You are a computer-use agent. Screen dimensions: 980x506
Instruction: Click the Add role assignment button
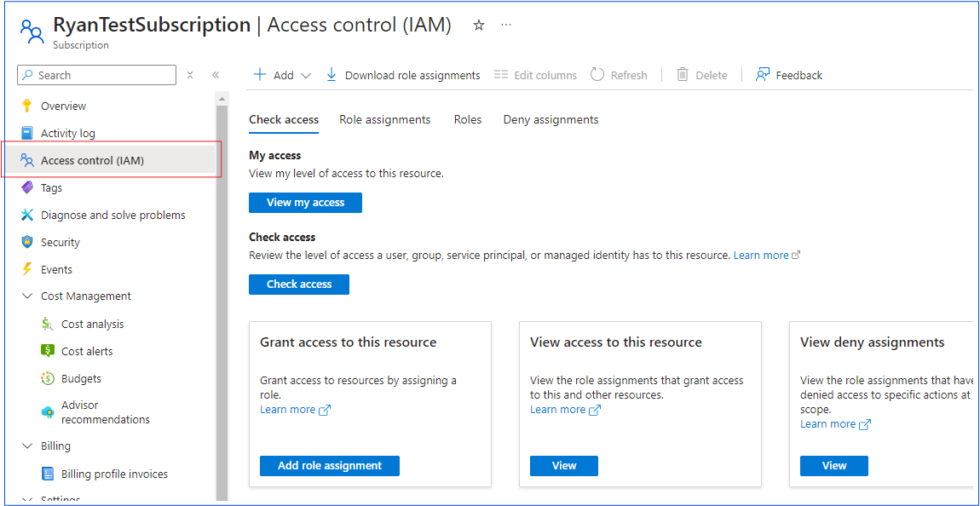pos(330,465)
